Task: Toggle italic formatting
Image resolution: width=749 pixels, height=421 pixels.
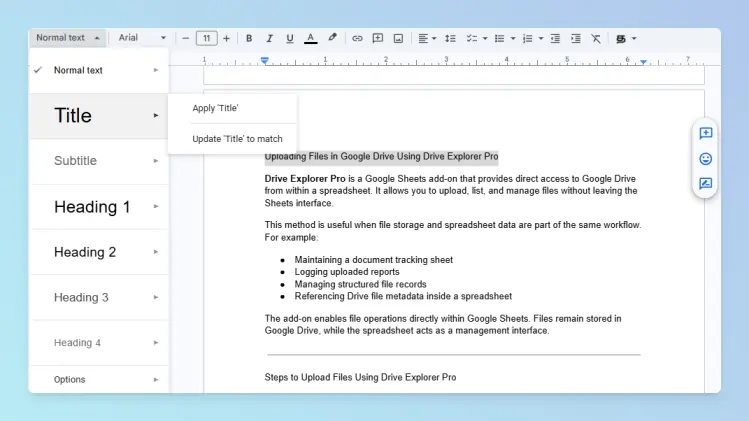Action: point(269,38)
